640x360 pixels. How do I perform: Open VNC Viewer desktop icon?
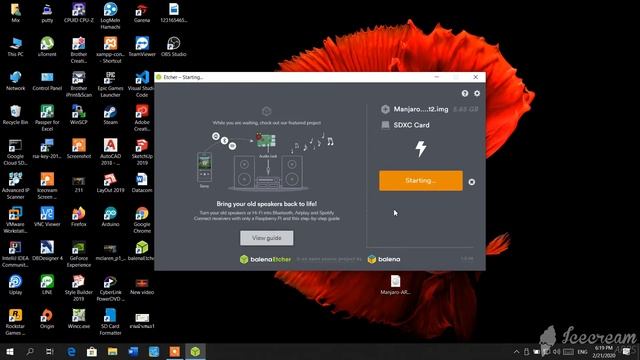click(47, 217)
